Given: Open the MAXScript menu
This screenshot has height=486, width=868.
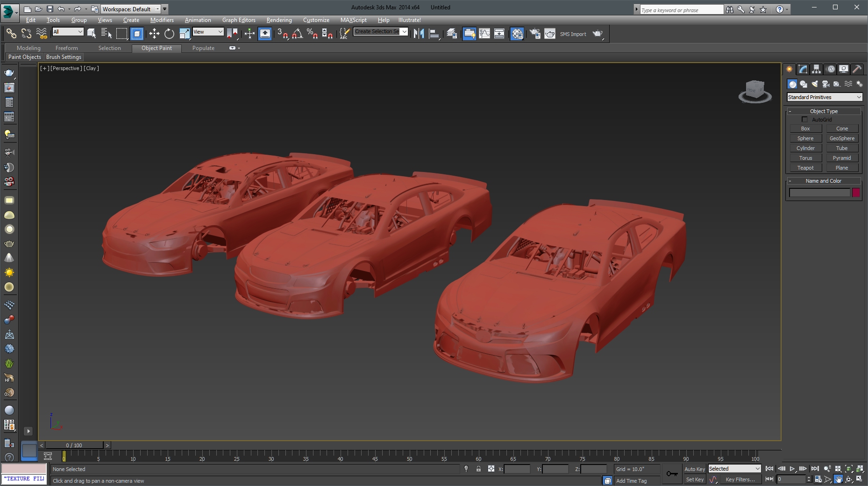Looking at the screenshot, I should tap(353, 20).
